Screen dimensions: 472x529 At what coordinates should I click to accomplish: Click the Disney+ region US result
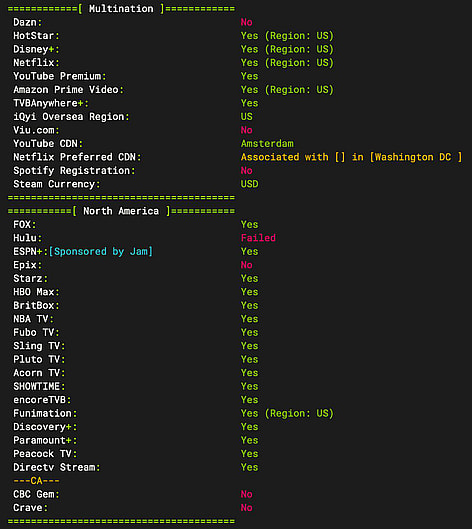pos(287,49)
